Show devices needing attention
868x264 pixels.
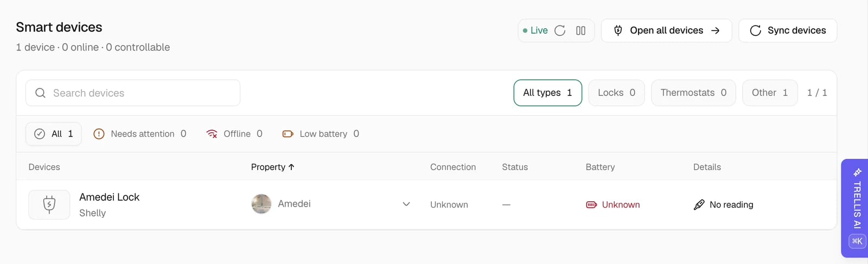click(x=140, y=134)
